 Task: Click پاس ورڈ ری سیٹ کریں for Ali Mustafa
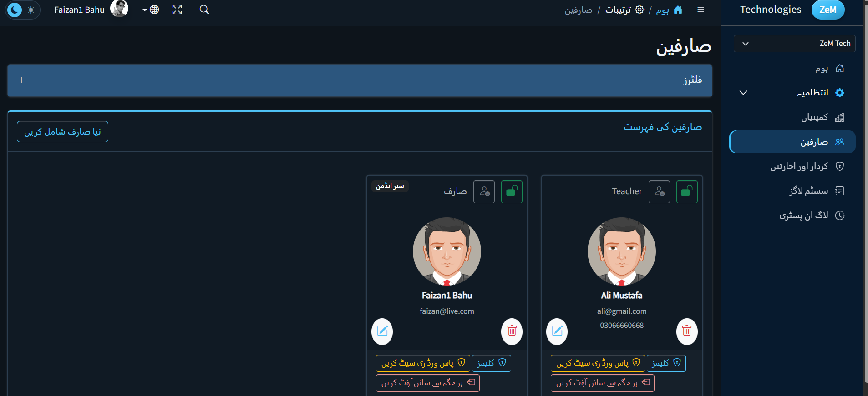pyautogui.click(x=598, y=363)
